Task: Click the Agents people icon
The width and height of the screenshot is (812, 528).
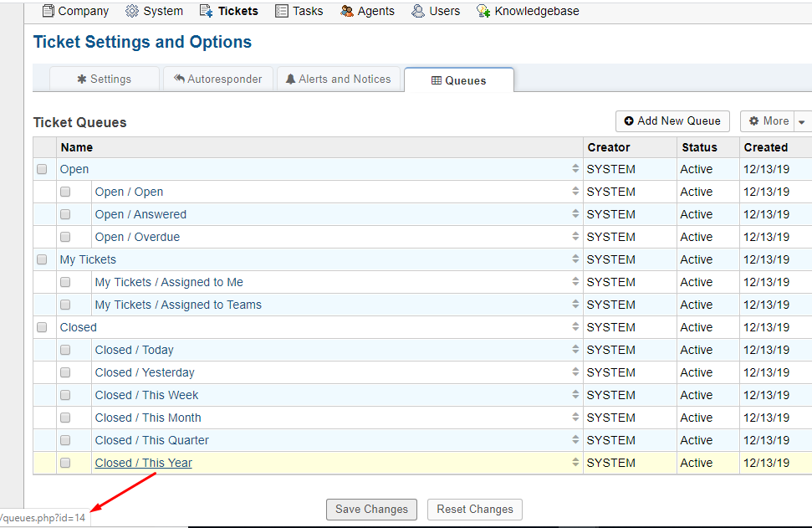Action: pyautogui.click(x=347, y=11)
